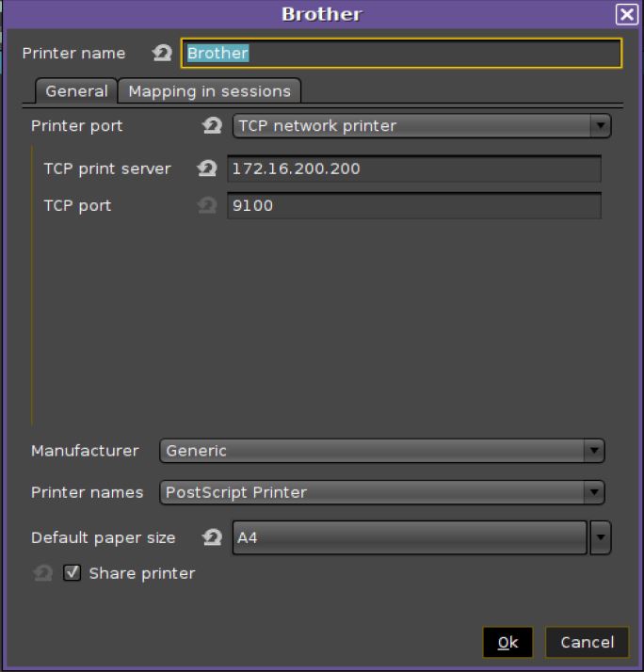Open the Printer port dropdown
Screen dimensions: 644x672
pyautogui.click(x=599, y=125)
